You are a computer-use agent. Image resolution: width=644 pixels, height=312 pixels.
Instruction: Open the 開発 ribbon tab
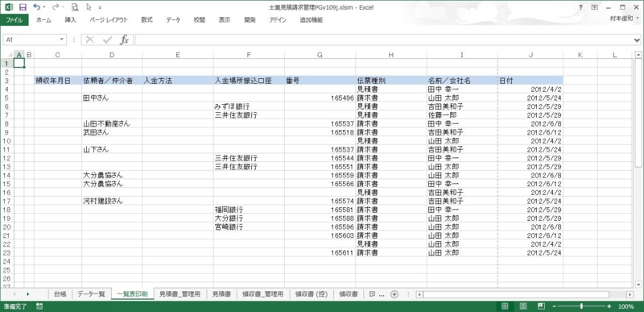(250, 19)
